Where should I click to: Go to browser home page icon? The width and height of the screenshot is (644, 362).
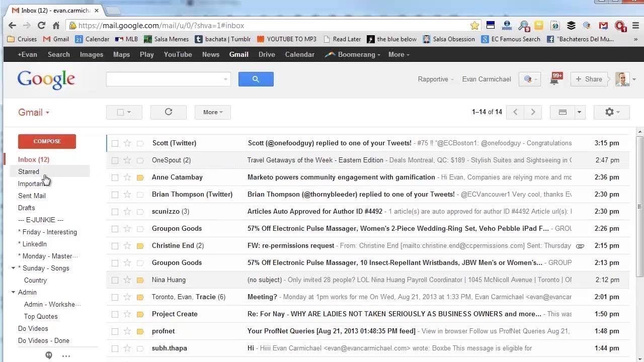[56, 25]
